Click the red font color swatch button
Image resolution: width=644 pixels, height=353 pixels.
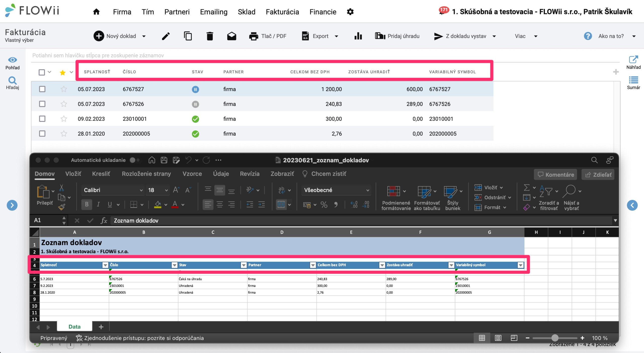[x=175, y=205]
